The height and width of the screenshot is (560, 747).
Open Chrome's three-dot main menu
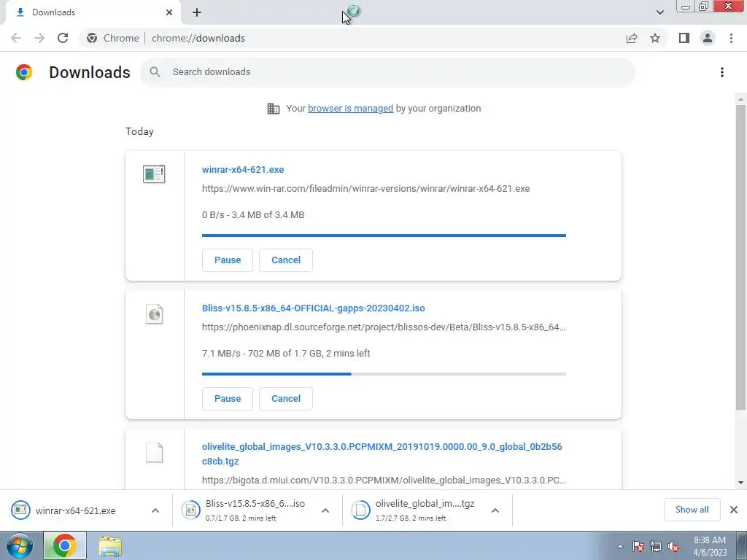pyautogui.click(x=731, y=38)
